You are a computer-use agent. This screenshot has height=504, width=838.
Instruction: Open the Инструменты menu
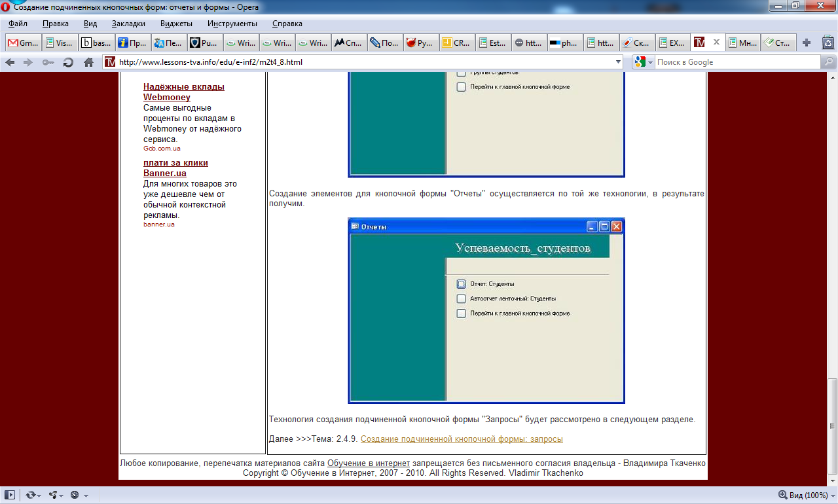click(232, 24)
